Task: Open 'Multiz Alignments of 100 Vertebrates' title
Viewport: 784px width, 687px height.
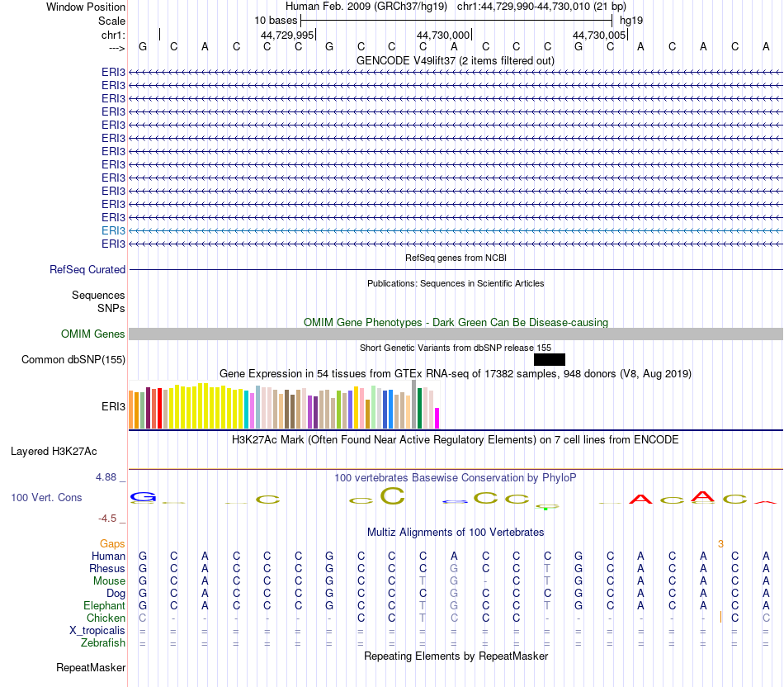Action: (456, 533)
